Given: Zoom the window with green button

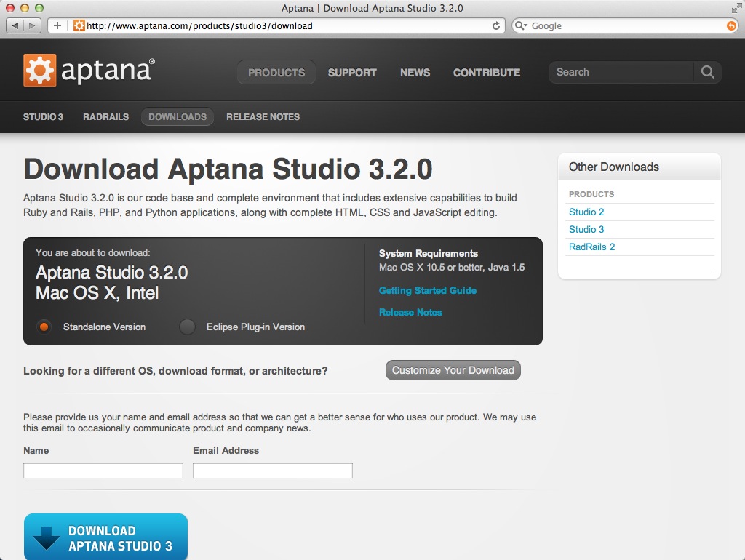Looking at the screenshot, I should tap(39, 8).
